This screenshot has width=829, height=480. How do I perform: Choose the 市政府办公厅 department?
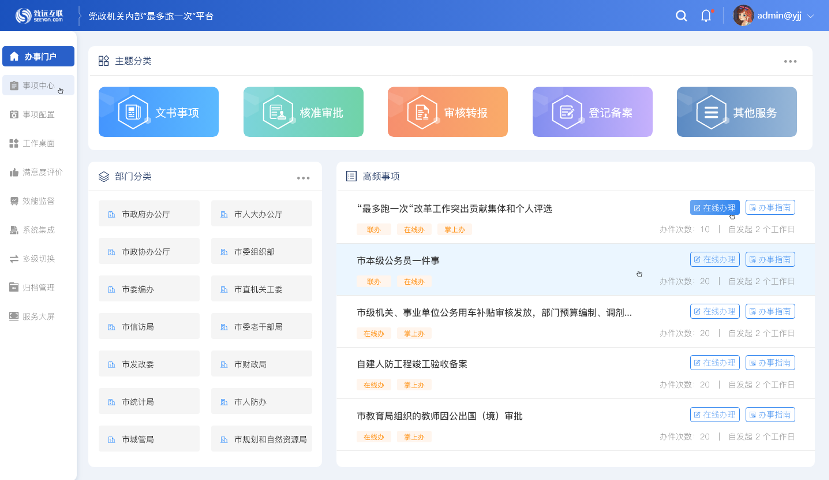tap(149, 214)
